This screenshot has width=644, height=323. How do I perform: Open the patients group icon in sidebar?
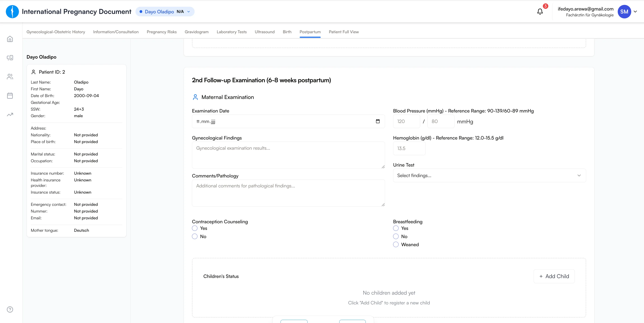click(x=10, y=77)
